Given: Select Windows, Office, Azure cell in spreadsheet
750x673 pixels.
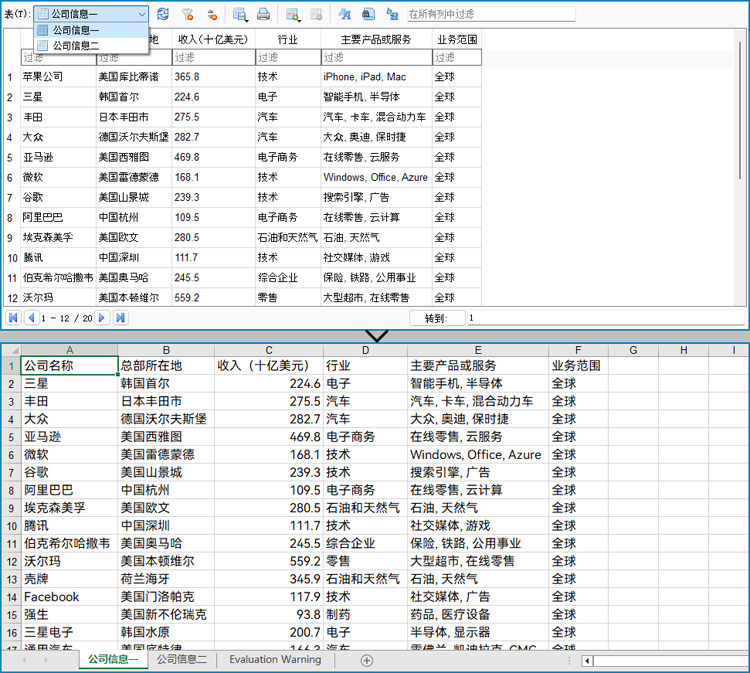Looking at the screenshot, I should [478, 454].
